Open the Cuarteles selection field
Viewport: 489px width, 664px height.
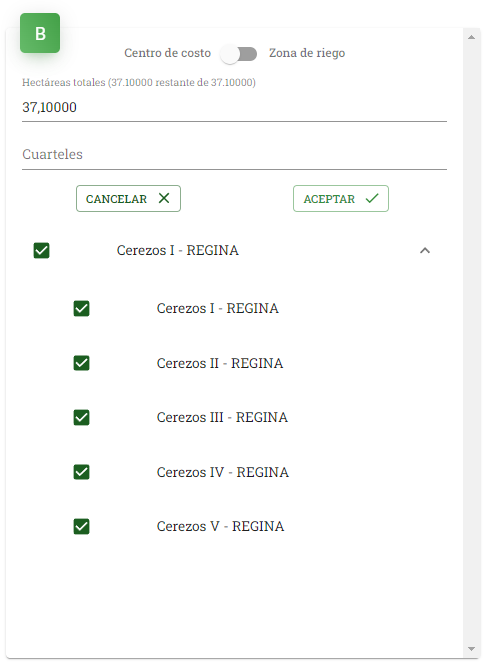click(234, 155)
